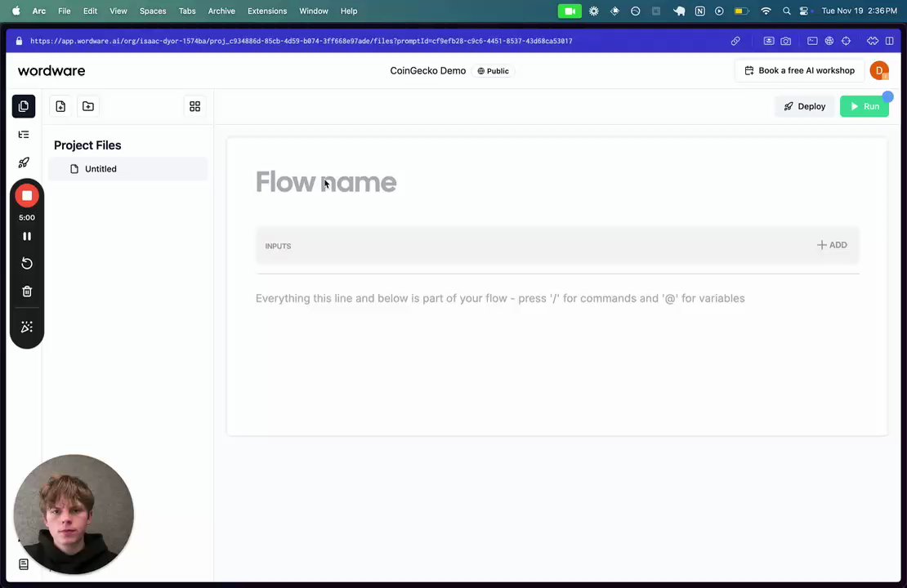Open the Help menu
The image size is (907, 588).
click(x=349, y=11)
